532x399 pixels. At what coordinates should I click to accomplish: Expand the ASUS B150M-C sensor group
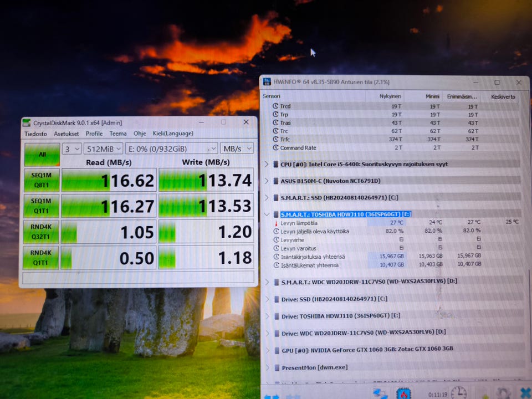point(267,181)
